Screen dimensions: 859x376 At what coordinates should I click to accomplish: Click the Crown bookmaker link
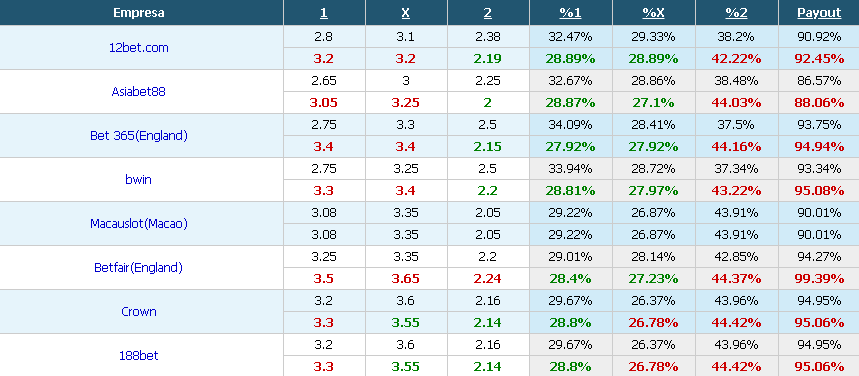coord(139,311)
